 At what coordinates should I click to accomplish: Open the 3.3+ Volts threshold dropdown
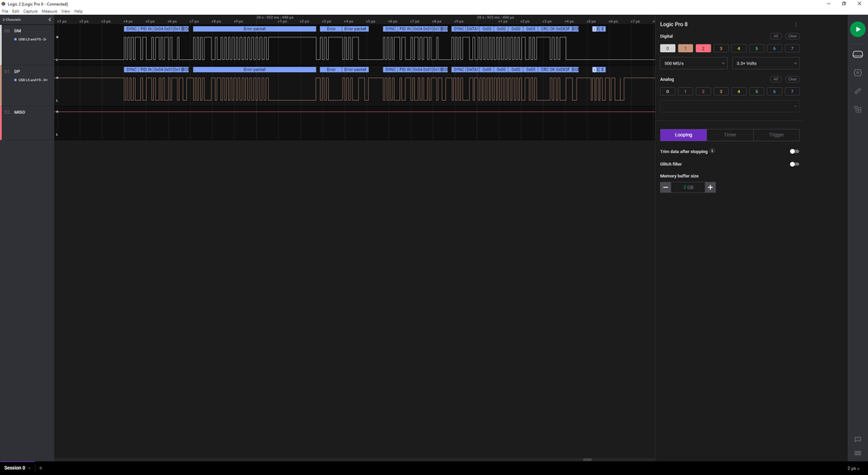point(766,64)
